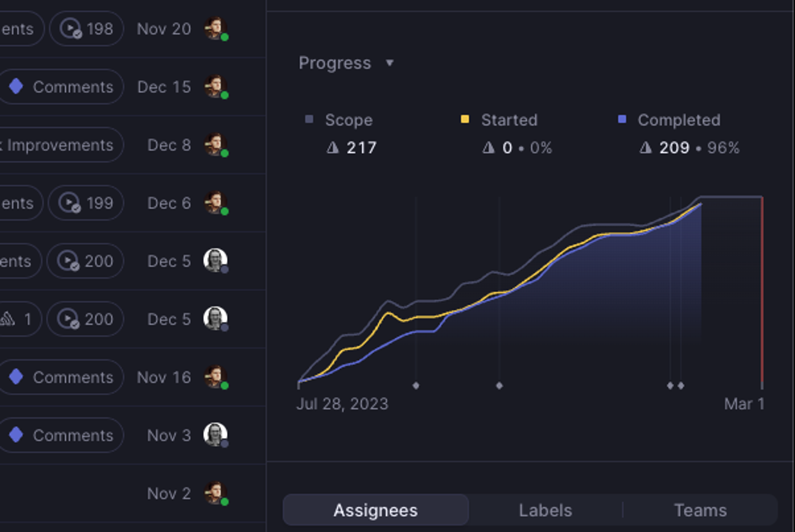Click the playback control icon showing 200 Dec 5
The height and width of the screenshot is (532, 795).
tap(71, 260)
